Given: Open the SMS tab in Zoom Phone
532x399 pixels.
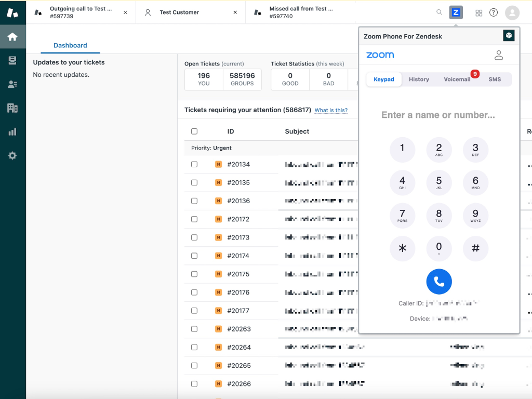Looking at the screenshot, I should click(x=495, y=79).
